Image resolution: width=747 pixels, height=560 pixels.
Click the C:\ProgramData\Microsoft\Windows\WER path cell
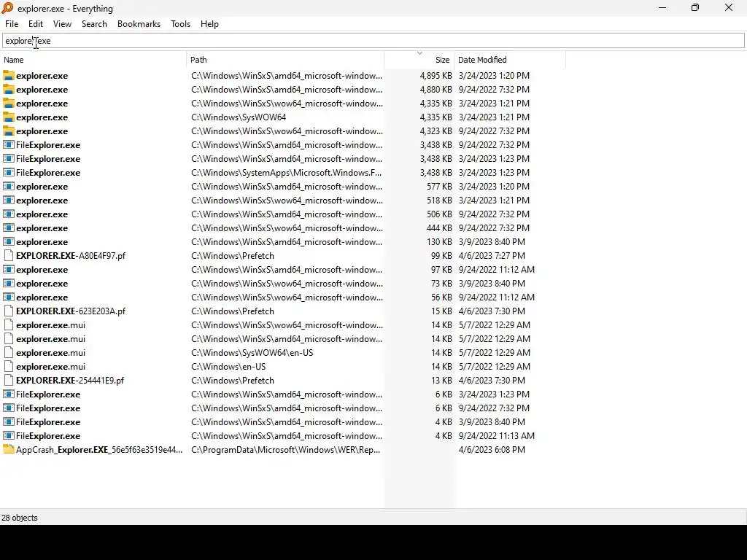286,449
